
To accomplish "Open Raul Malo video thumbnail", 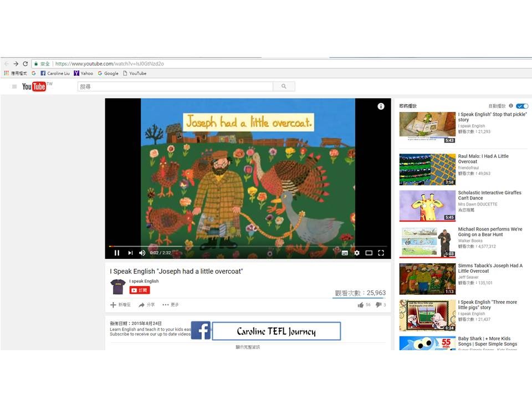I will 427,170.
